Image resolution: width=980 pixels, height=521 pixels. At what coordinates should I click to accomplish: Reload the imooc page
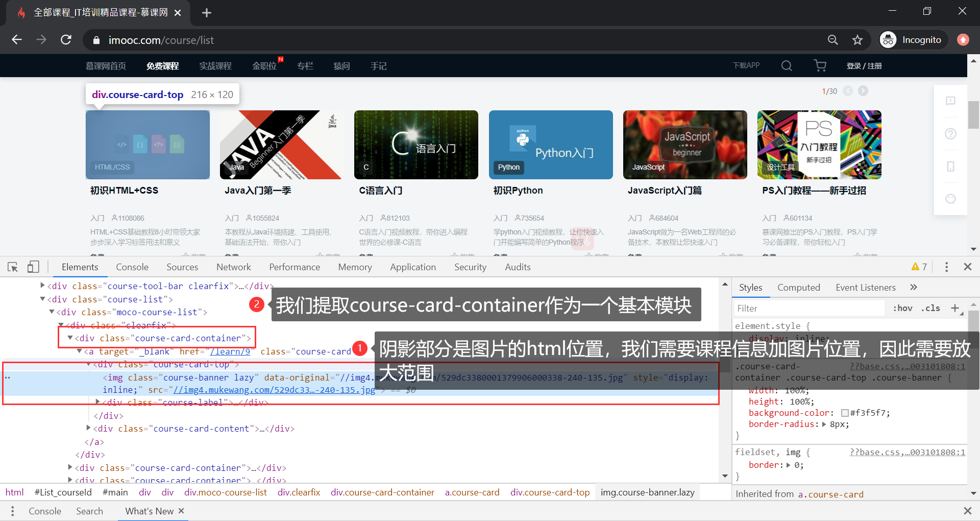pyautogui.click(x=66, y=40)
